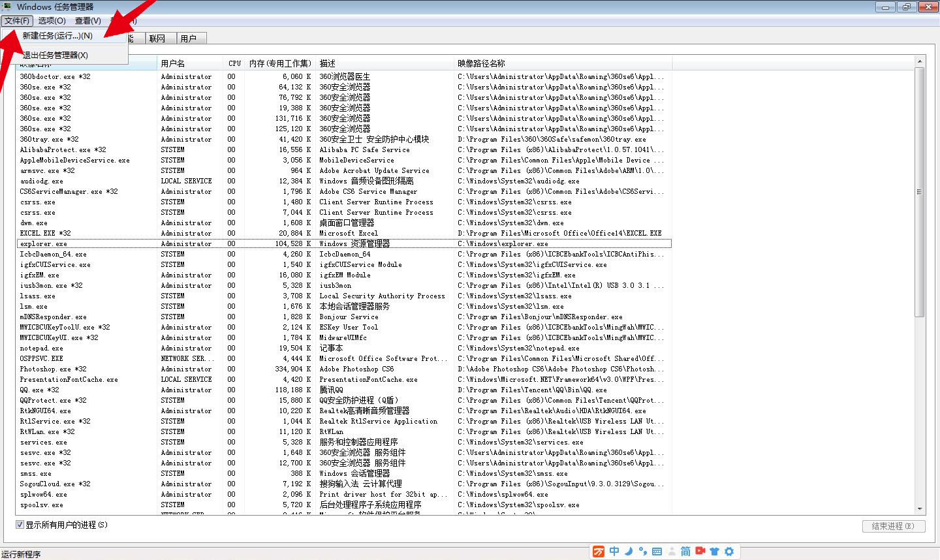Sort by the 映像路径名称 column header

click(x=563, y=63)
